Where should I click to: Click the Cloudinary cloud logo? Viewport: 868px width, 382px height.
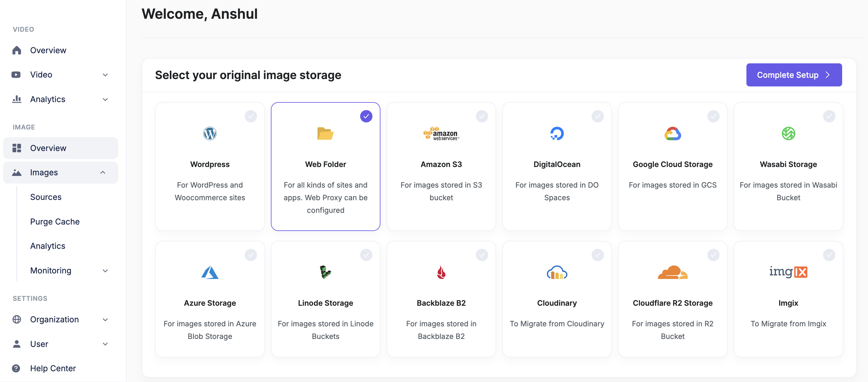coord(557,272)
